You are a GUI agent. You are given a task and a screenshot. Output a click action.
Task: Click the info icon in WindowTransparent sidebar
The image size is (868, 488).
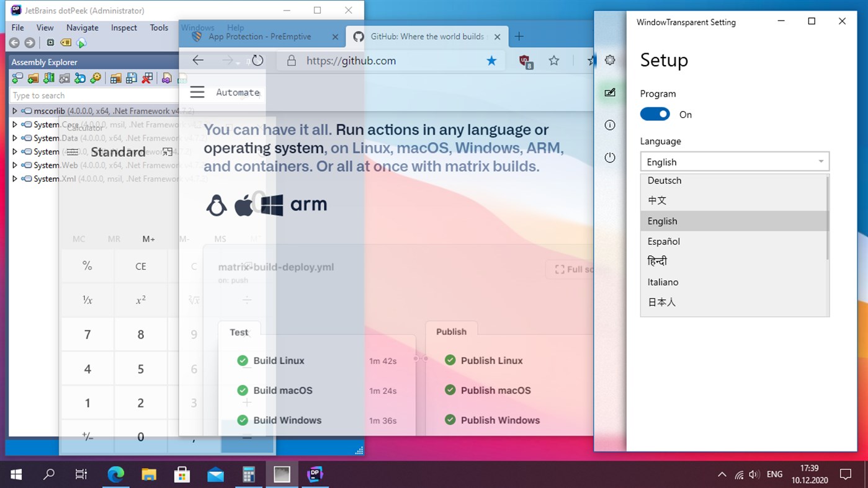[610, 125]
